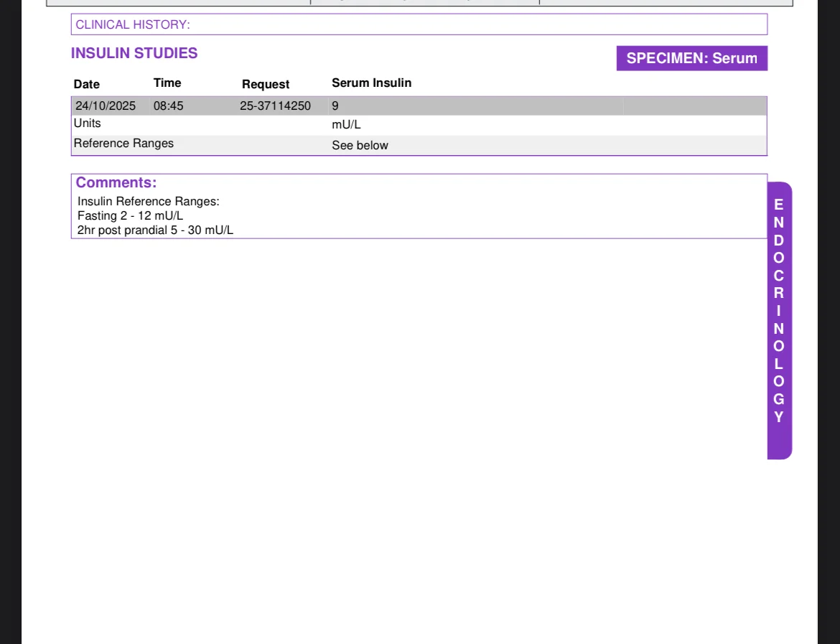
Task: Select the mU/L units value
Action: [x=347, y=125]
